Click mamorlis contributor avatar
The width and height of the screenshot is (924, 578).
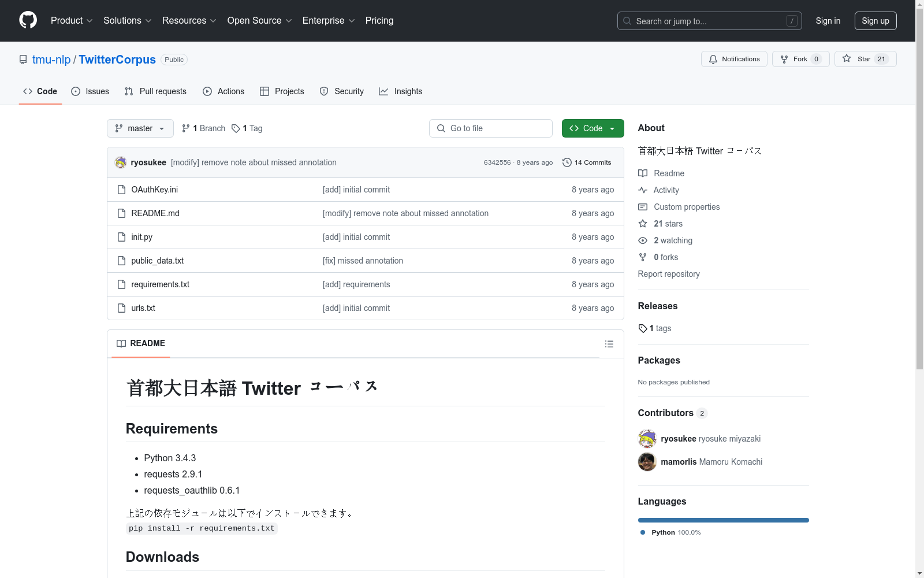647,462
